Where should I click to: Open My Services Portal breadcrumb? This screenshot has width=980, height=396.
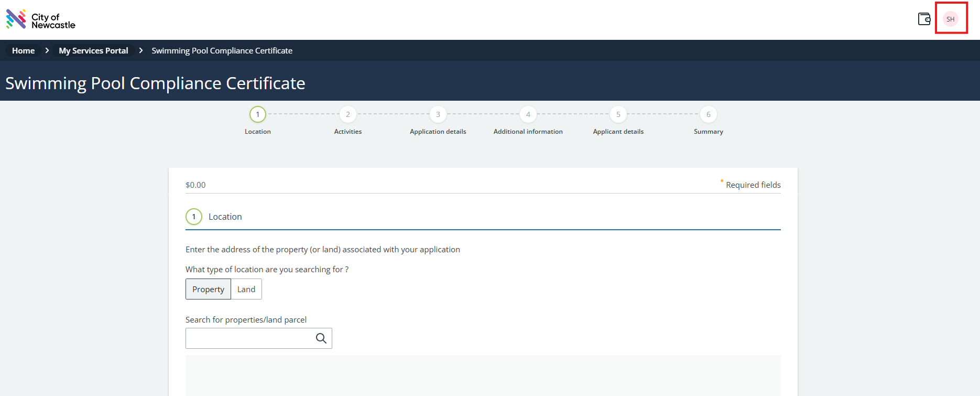93,51
